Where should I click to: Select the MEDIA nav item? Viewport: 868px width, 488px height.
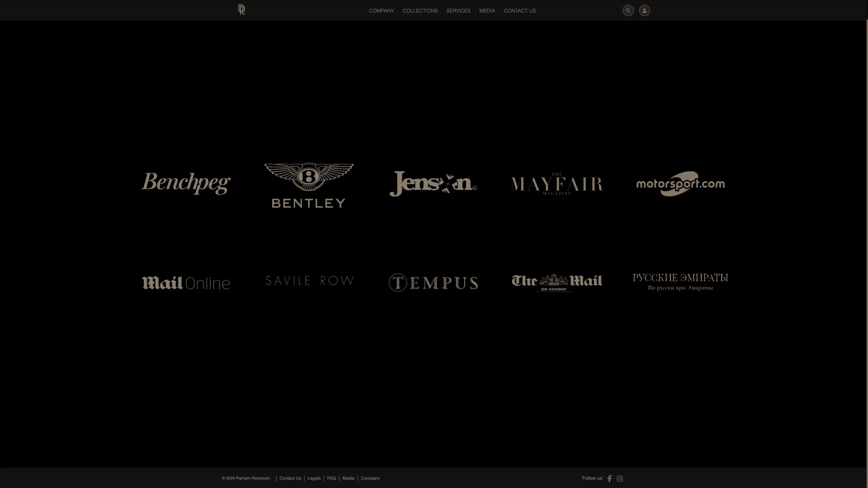(x=487, y=11)
